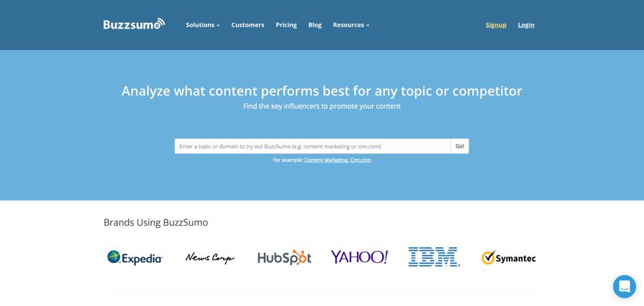Viewport: 644px width, 306px height.
Task: Open the Customers page
Action: tap(248, 25)
